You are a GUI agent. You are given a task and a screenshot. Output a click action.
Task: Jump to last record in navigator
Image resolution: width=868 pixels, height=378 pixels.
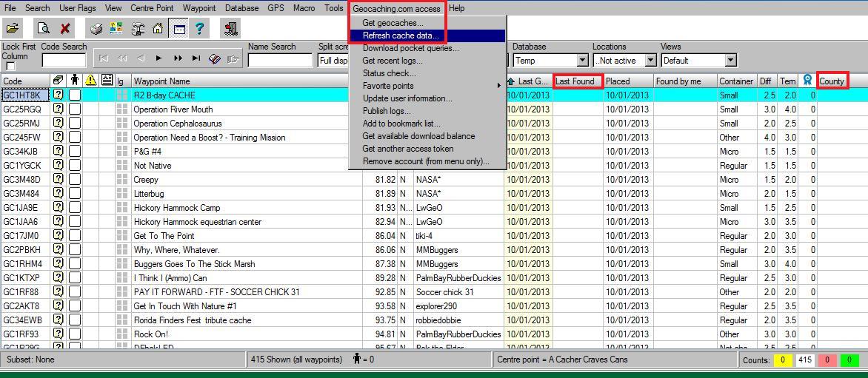click(x=196, y=58)
